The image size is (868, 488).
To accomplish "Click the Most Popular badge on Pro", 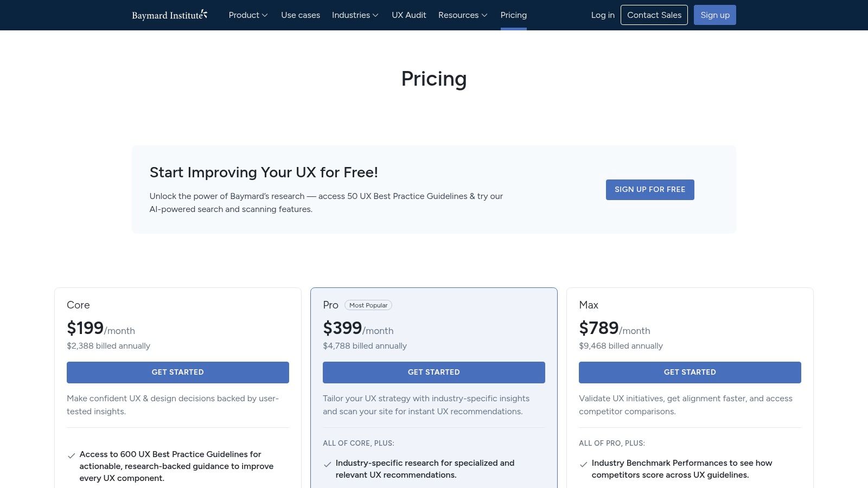I will [368, 305].
